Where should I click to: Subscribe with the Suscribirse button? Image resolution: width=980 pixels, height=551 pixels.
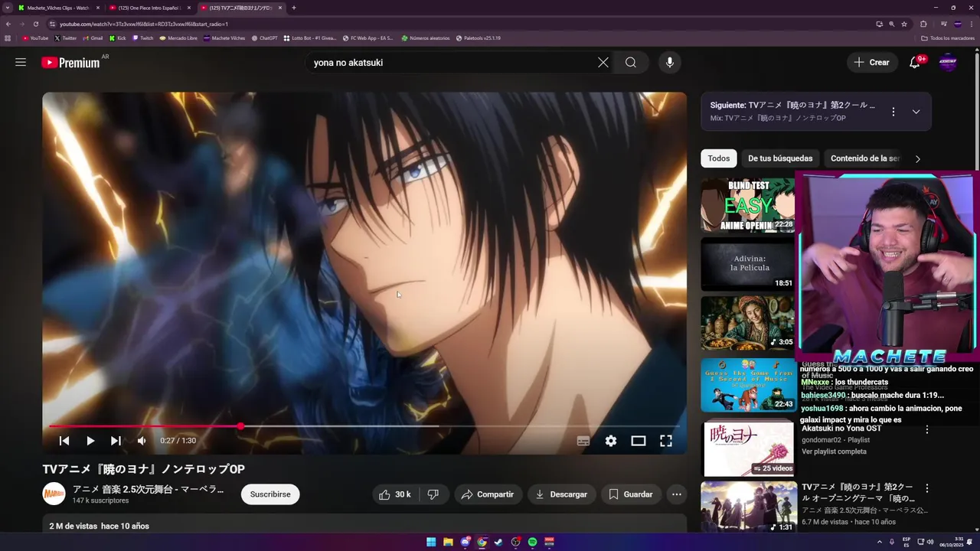(x=270, y=494)
